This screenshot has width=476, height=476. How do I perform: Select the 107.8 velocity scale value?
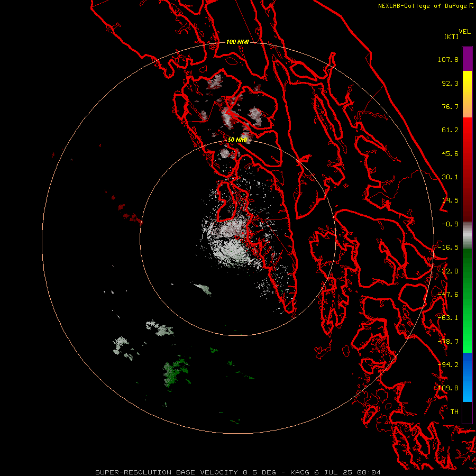pos(448,59)
